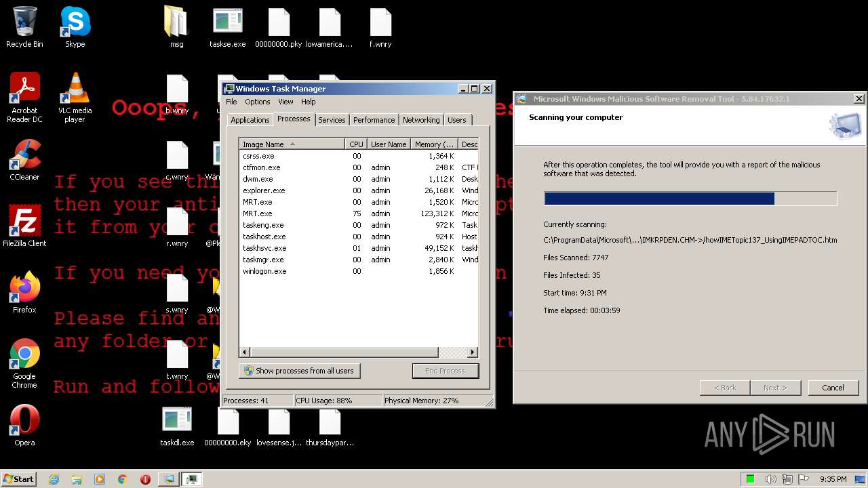Screen dimensions: 868x488
Task: Select the winlogon.exe process row
Action: (359, 271)
